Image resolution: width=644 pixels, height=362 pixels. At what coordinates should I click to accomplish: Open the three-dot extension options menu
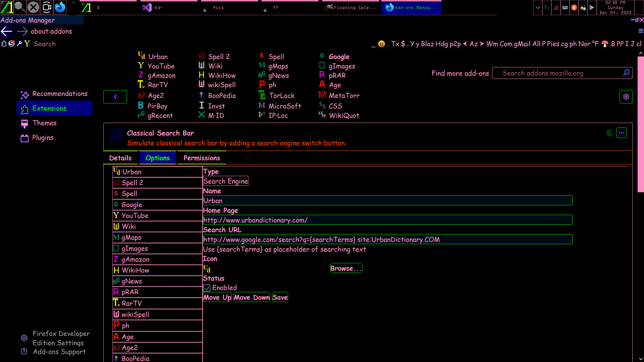pyautogui.click(x=622, y=133)
